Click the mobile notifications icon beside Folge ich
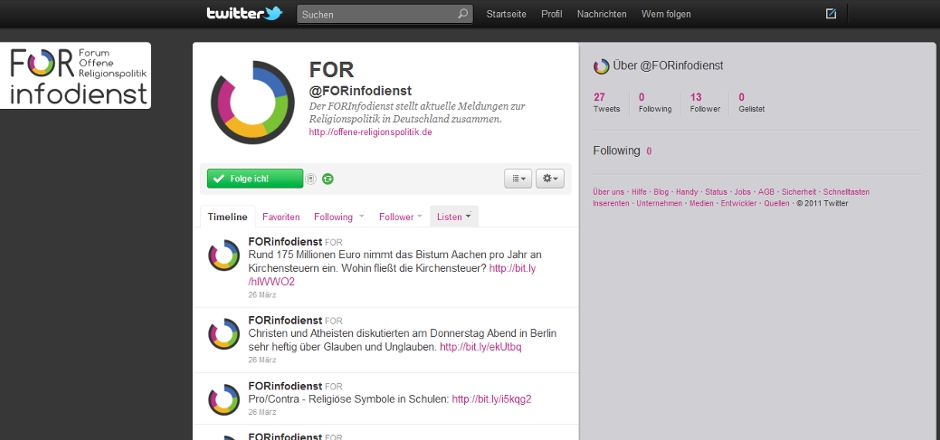The image size is (940, 440). [x=311, y=179]
